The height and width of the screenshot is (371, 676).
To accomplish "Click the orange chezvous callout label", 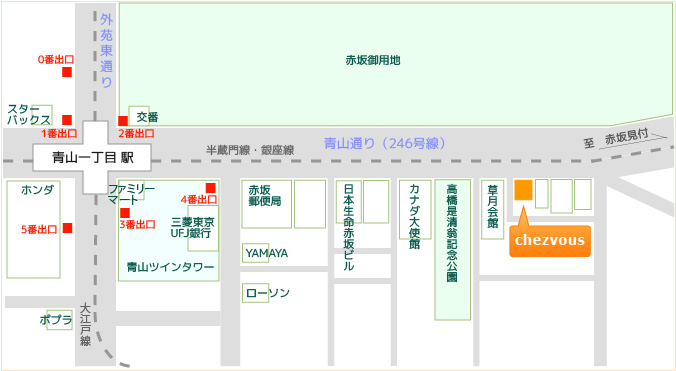I will pyautogui.click(x=550, y=240).
